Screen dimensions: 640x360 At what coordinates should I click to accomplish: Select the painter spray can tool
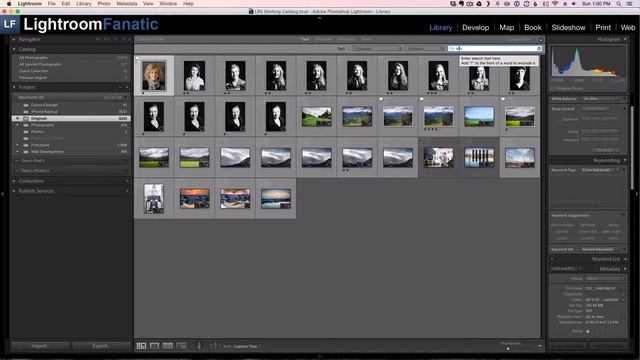click(x=199, y=346)
